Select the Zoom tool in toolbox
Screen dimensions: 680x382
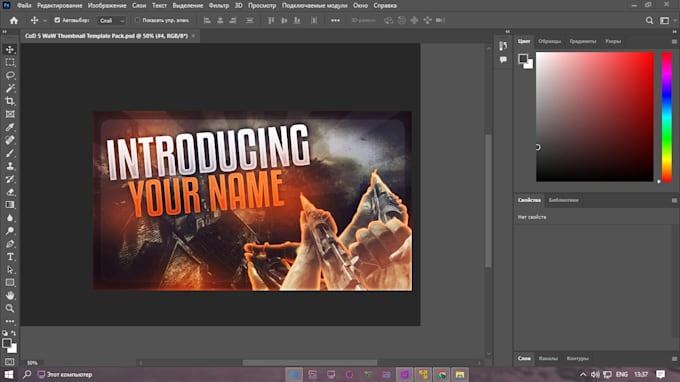10,308
